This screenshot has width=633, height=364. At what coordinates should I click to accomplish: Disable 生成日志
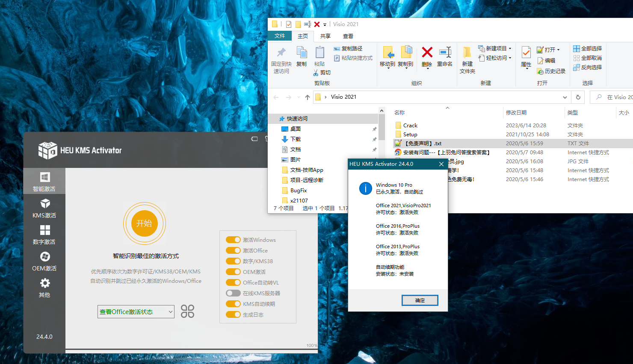click(x=233, y=314)
